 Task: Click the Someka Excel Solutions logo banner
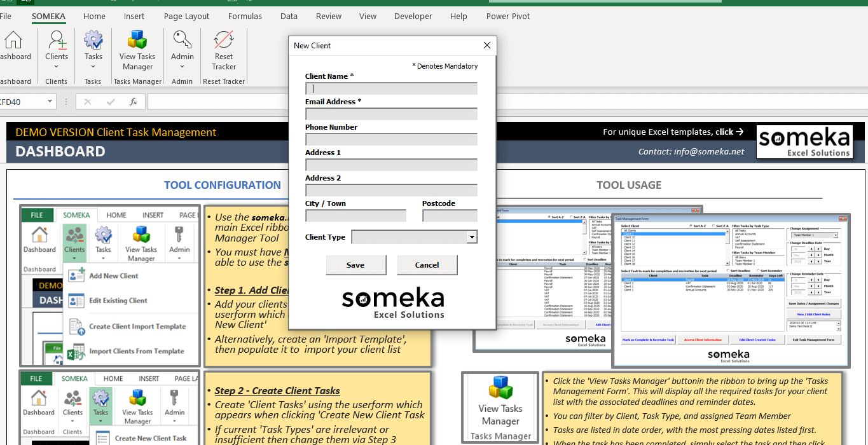(804, 141)
